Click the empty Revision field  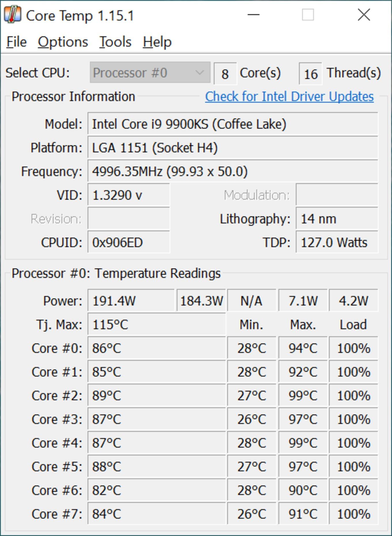coord(129,219)
